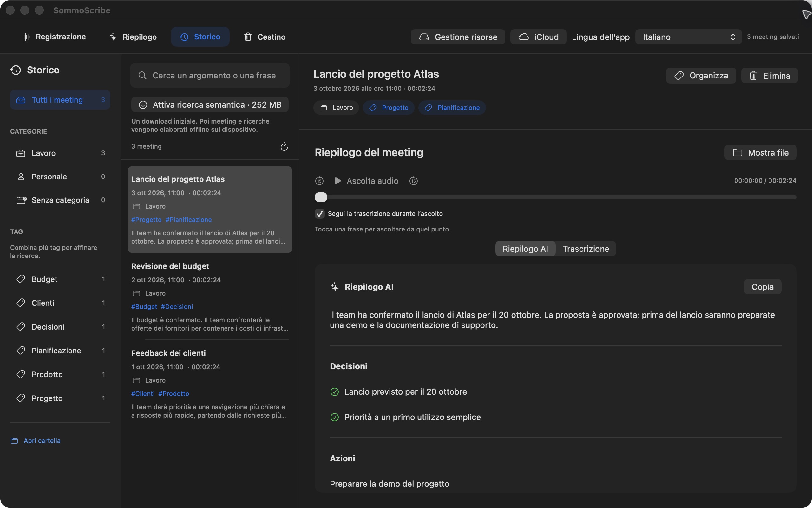Click the Pianificazione tag chip in header
Viewport: 812px width, 508px height.
(452, 108)
